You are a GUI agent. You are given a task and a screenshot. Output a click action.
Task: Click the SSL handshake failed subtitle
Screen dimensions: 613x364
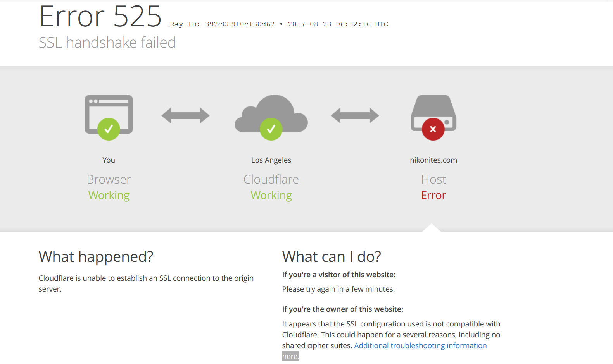tap(107, 43)
